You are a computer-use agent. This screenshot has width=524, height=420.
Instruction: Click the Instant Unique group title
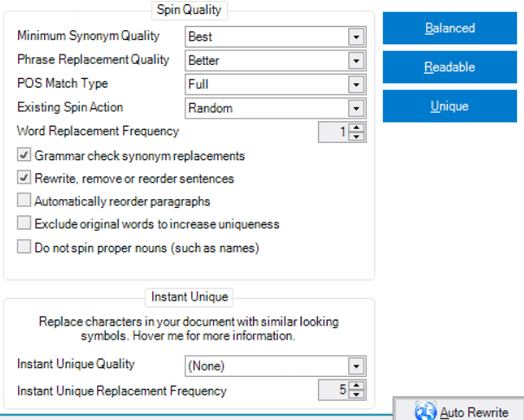click(190, 297)
